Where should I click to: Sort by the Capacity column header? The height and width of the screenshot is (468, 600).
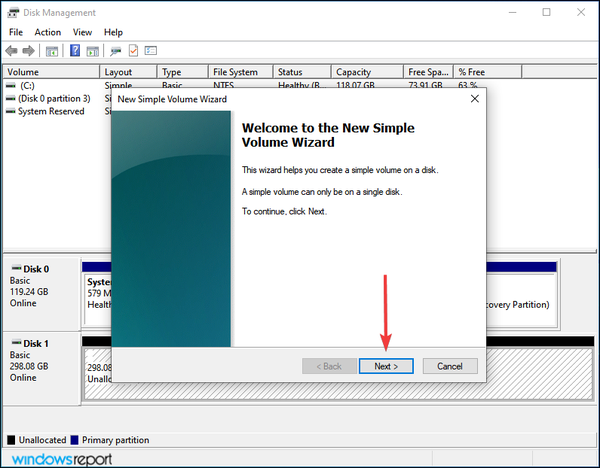point(367,72)
